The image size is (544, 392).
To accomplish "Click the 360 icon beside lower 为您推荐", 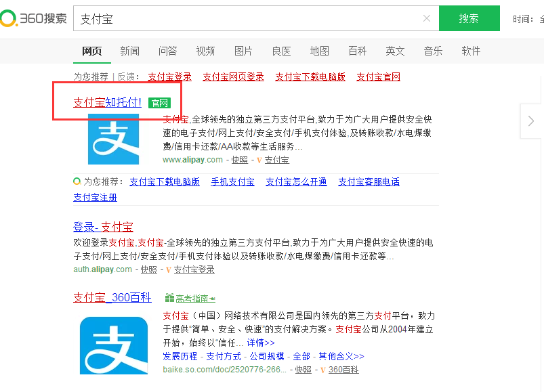I will point(77,181).
